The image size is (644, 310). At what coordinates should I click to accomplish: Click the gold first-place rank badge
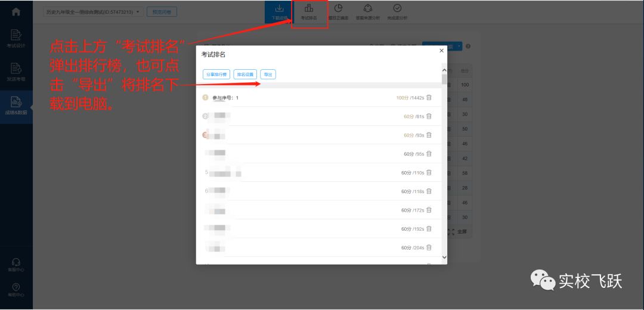(x=205, y=98)
